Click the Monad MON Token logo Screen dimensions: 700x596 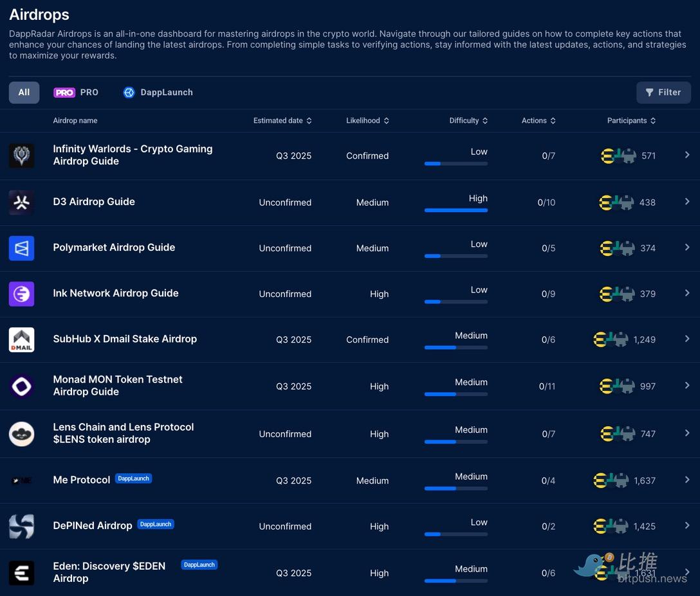pos(21,386)
